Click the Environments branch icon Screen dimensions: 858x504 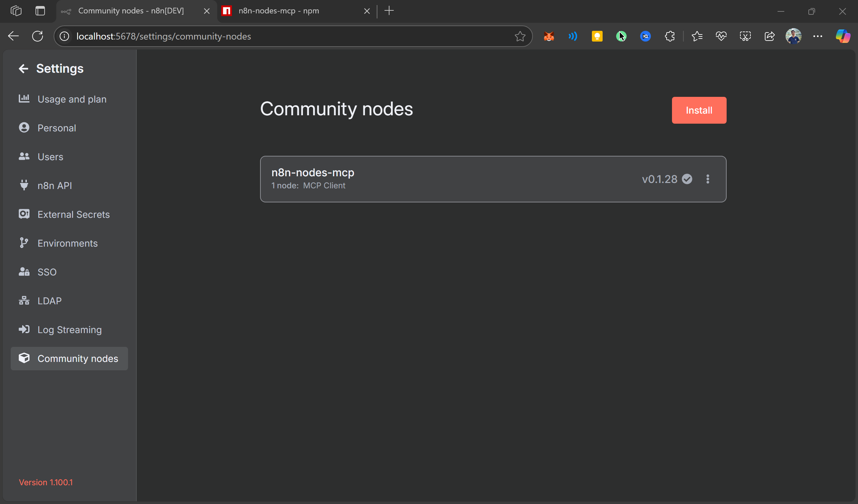(24, 243)
